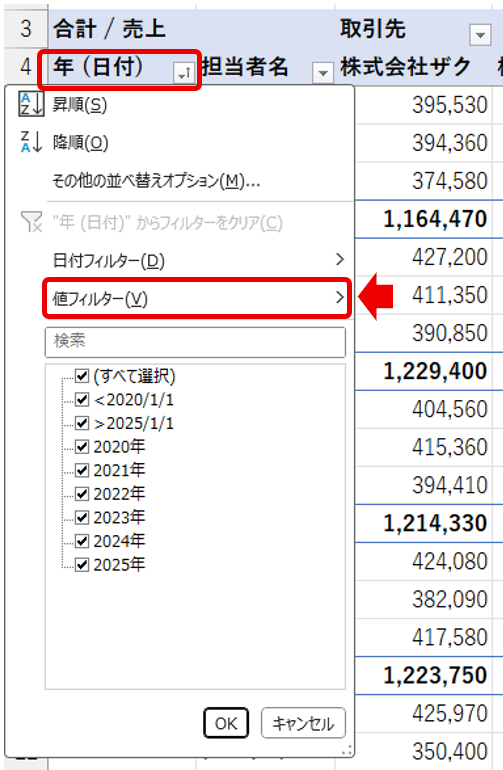Viewport: 503px width, 770px height.
Task: Open the 担当者名 filter dropdown button
Action: click(323, 74)
